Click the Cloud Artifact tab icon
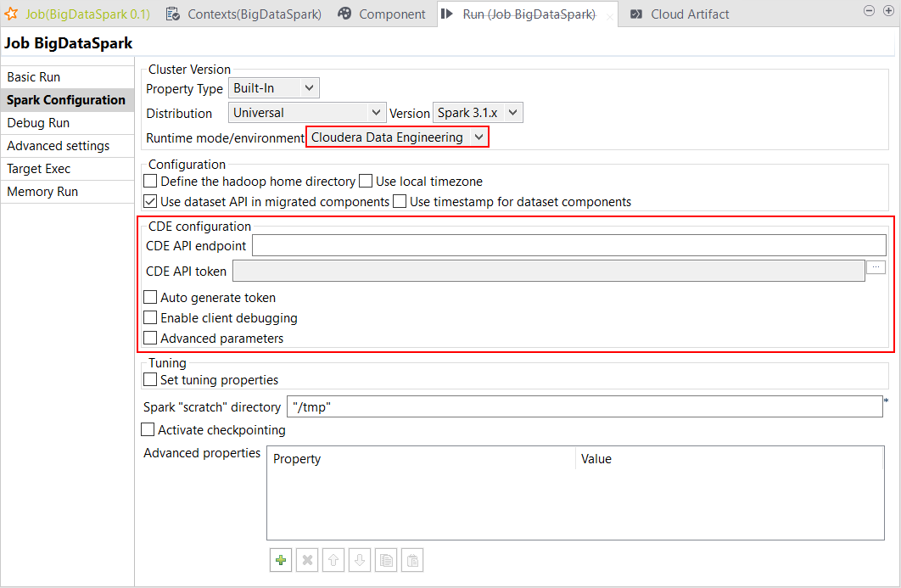Viewport: 901px width, 588px height. [x=636, y=14]
